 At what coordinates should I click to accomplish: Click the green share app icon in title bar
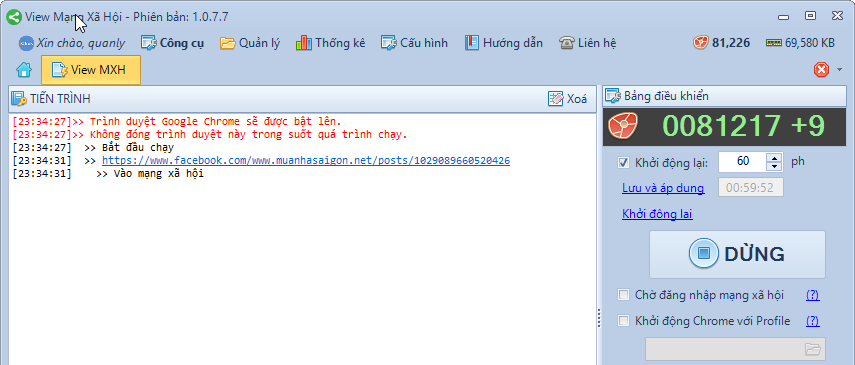coord(14,17)
